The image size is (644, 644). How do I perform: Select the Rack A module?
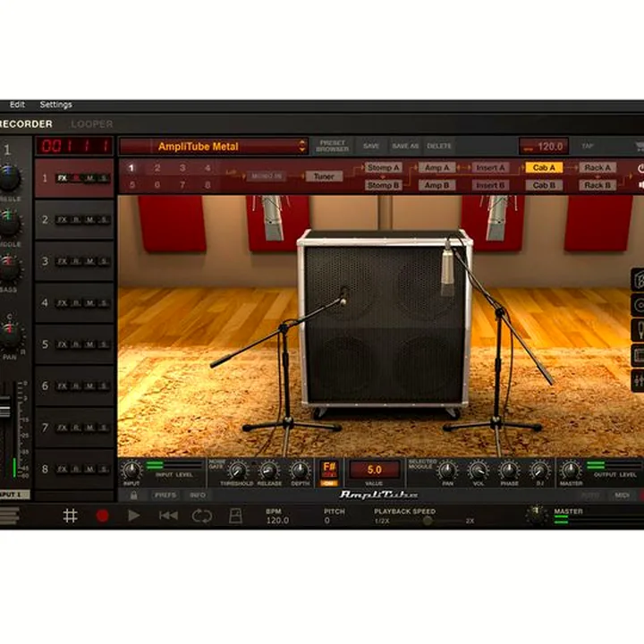(x=597, y=167)
